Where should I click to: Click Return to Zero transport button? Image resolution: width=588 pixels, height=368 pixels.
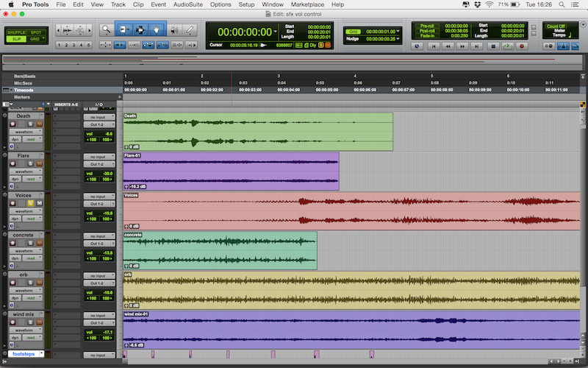(x=434, y=46)
